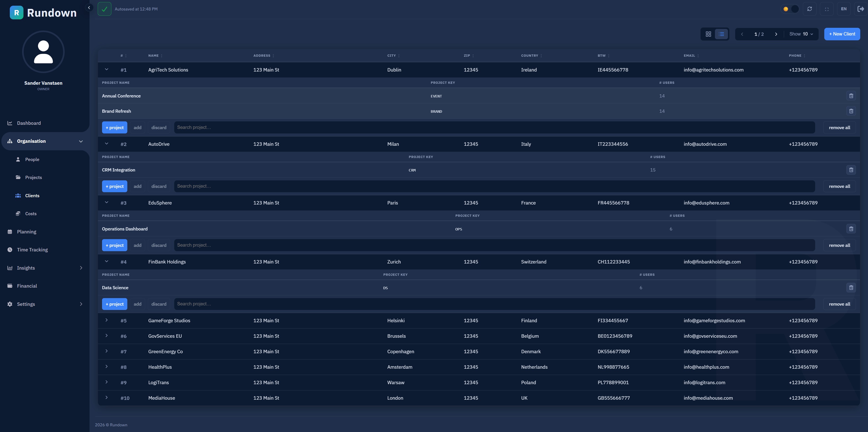This screenshot has width=868, height=432.
Task: Collapse the AutoDrive row
Action: click(x=106, y=143)
